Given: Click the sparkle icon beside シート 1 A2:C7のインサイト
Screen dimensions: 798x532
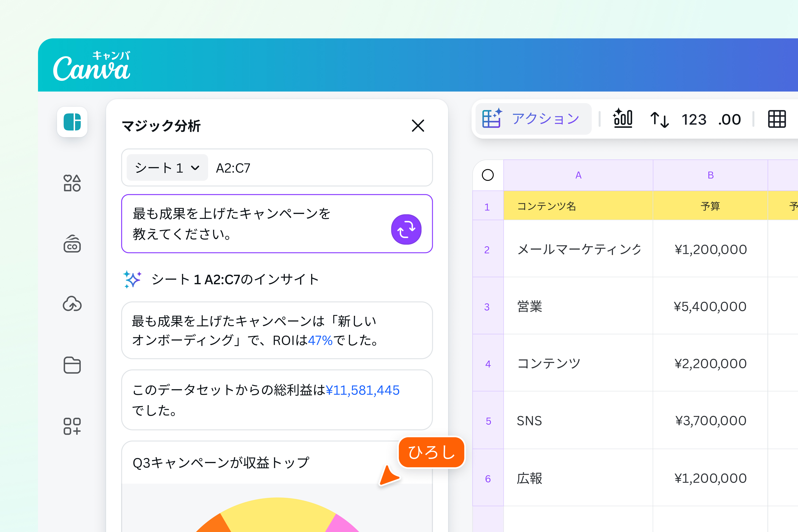Looking at the screenshot, I should pos(132,279).
